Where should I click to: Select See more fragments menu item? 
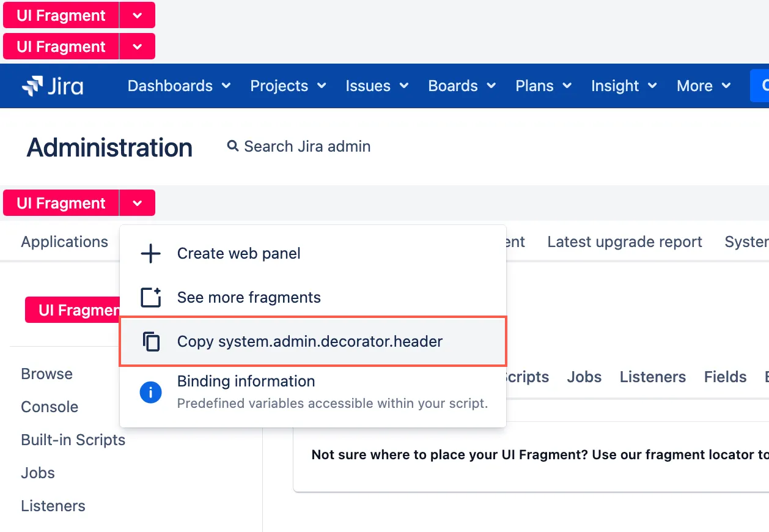(313, 298)
